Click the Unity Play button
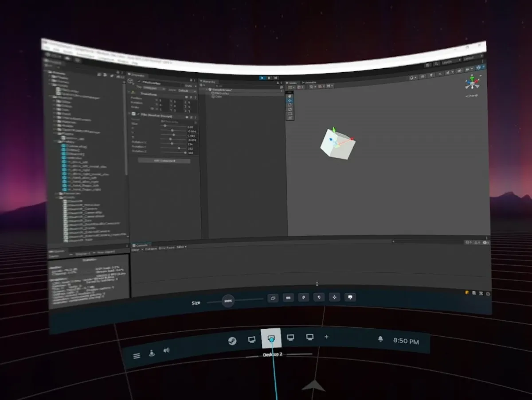 tap(262, 78)
